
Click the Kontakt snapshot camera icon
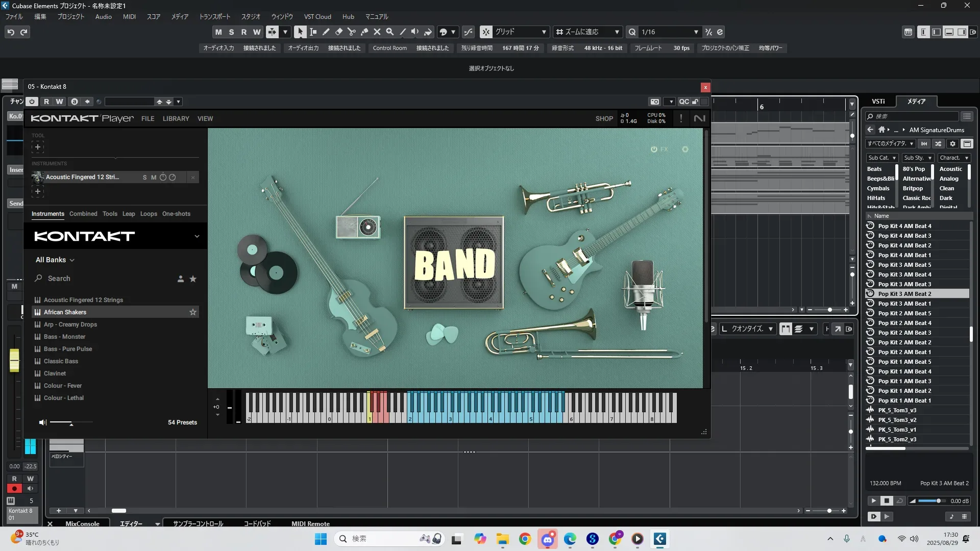(x=655, y=102)
